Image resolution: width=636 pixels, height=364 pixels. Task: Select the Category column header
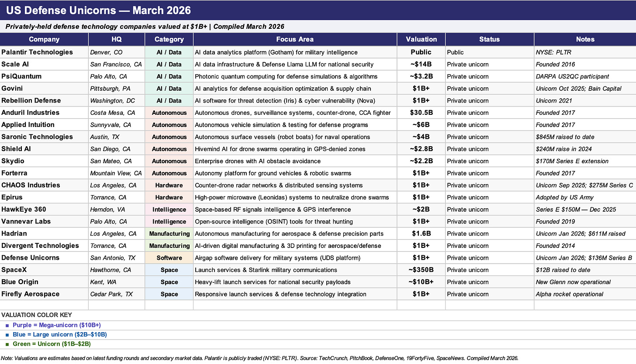click(169, 39)
